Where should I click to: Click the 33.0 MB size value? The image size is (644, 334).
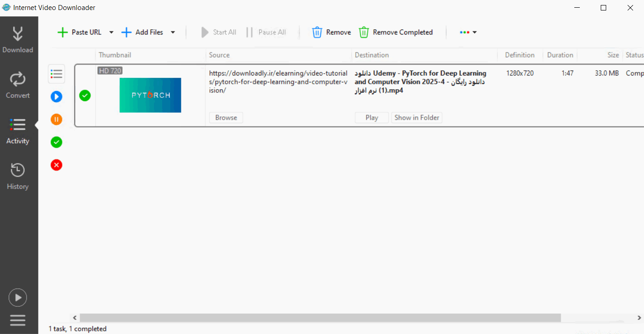coord(607,73)
